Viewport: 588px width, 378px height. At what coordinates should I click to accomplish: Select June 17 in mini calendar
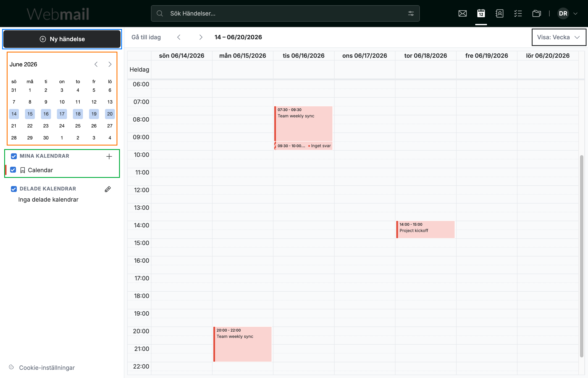62,114
